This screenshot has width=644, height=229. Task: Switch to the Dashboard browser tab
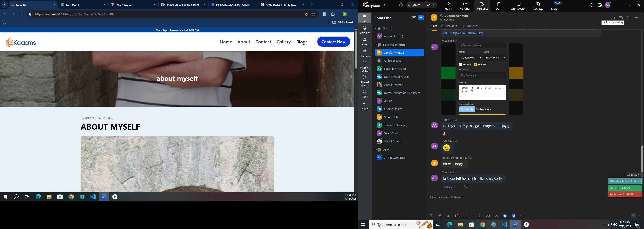coord(83,4)
